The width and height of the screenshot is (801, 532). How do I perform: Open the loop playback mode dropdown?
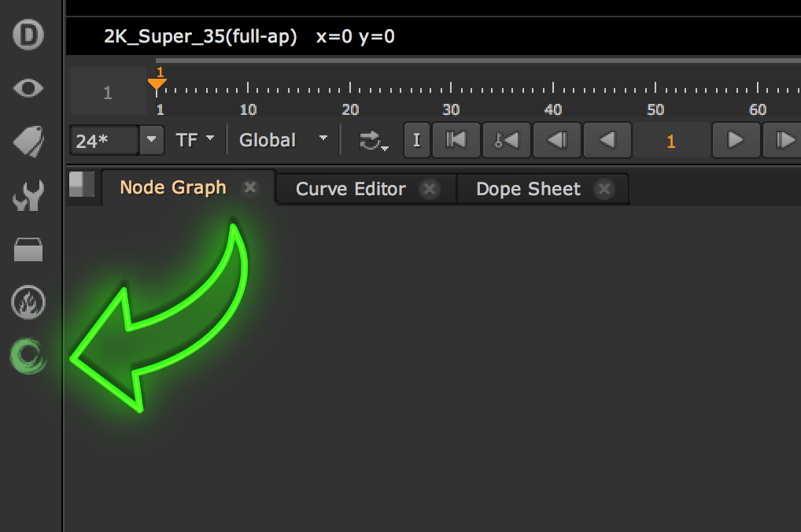coord(372,141)
